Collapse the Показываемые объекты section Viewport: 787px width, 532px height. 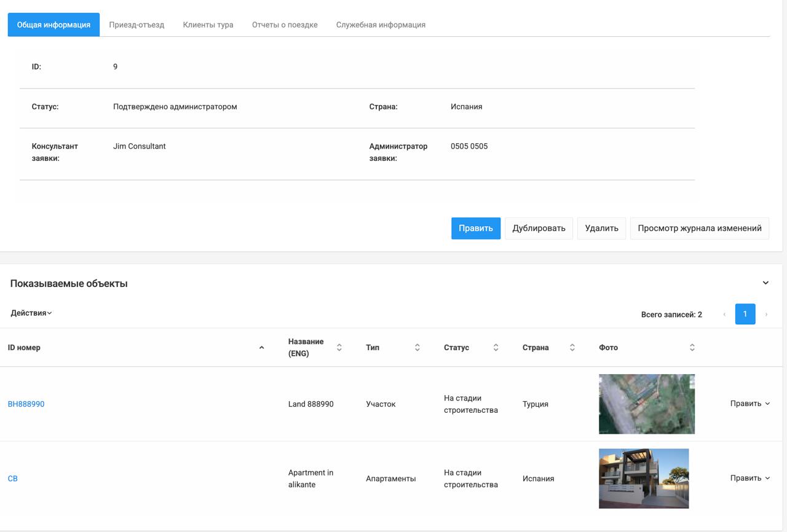point(765,283)
